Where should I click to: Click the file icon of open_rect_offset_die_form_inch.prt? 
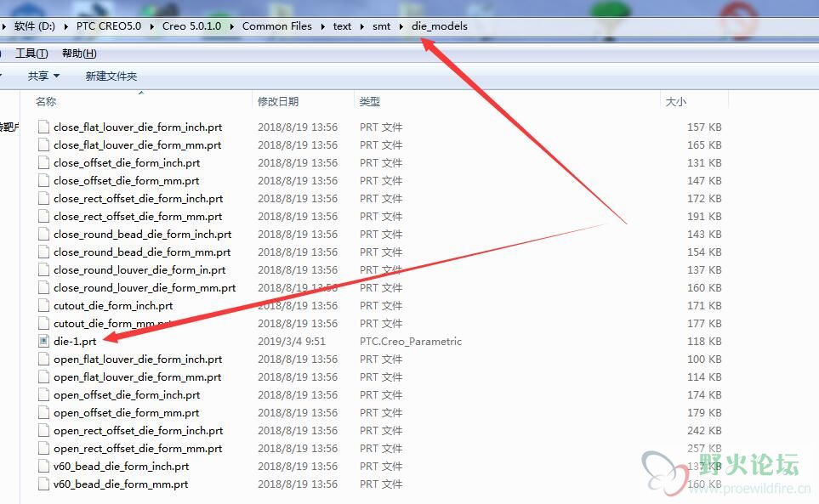(44, 430)
